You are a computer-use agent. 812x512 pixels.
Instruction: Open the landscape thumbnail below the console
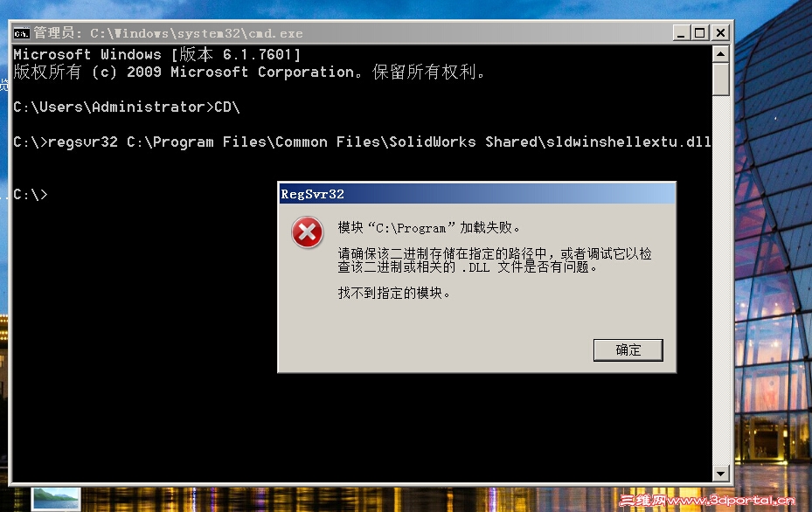tap(57, 499)
